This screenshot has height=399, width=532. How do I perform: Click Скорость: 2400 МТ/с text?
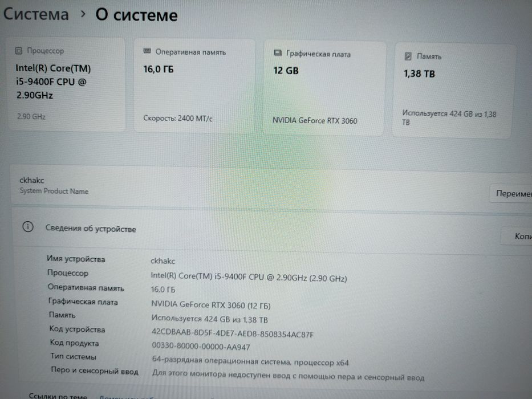pyautogui.click(x=178, y=119)
